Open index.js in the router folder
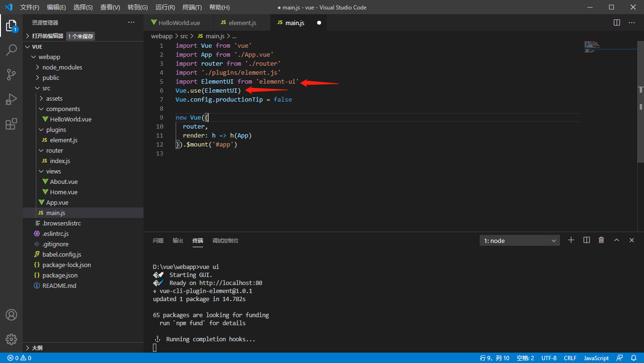The height and width of the screenshot is (363, 644). pyautogui.click(x=83, y=161)
